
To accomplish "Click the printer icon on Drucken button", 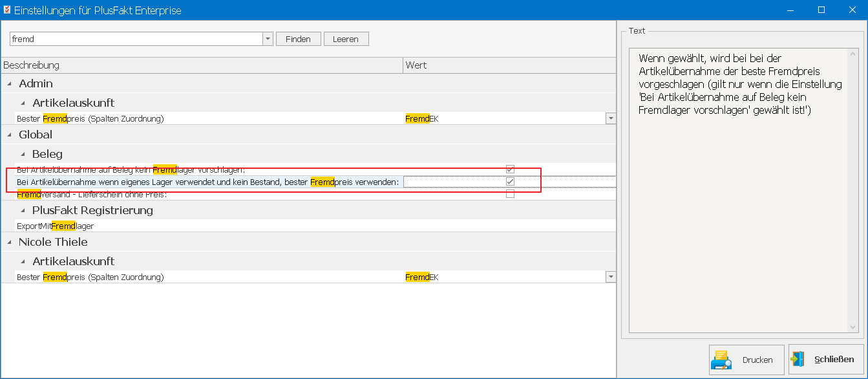I will (x=721, y=360).
